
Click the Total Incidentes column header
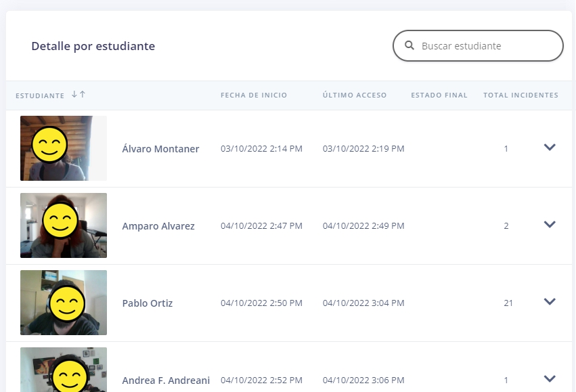pos(520,95)
